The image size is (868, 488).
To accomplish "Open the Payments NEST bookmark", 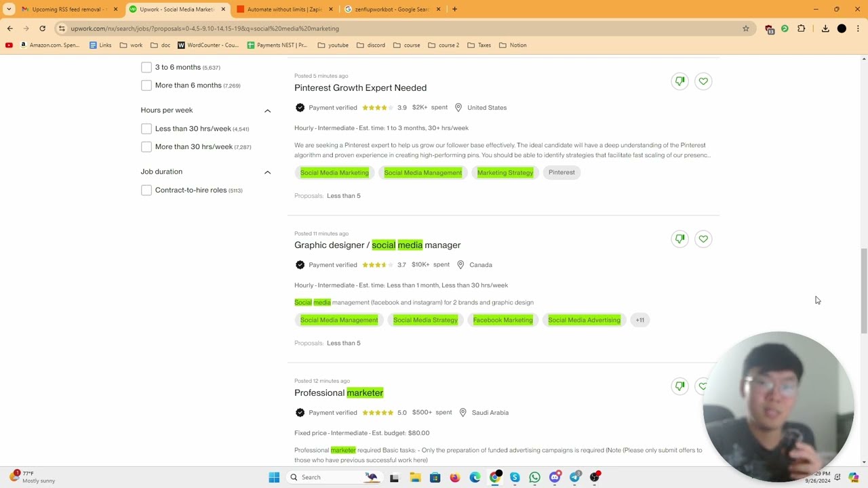I will pyautogui.click(x=277, y=45).
